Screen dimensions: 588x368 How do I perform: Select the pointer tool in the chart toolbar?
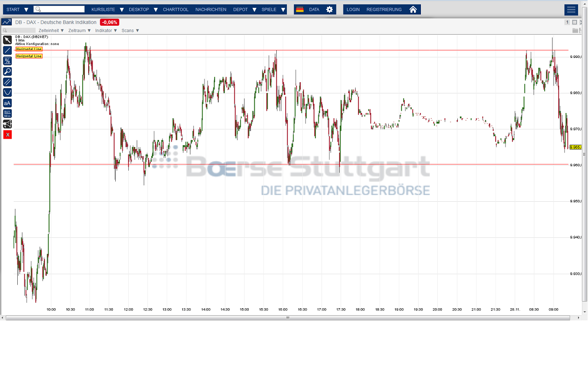point(7,40)
